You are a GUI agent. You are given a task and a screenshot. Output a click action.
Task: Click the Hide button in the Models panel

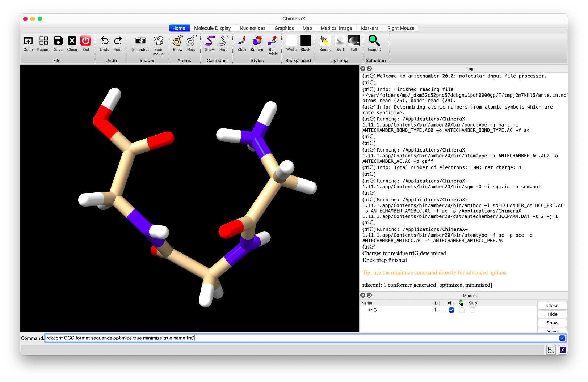553,314
